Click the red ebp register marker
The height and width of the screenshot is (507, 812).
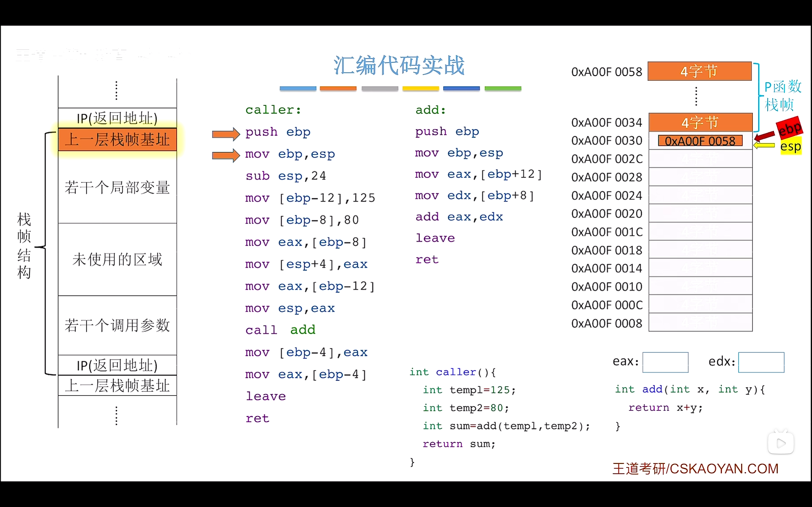789,128
